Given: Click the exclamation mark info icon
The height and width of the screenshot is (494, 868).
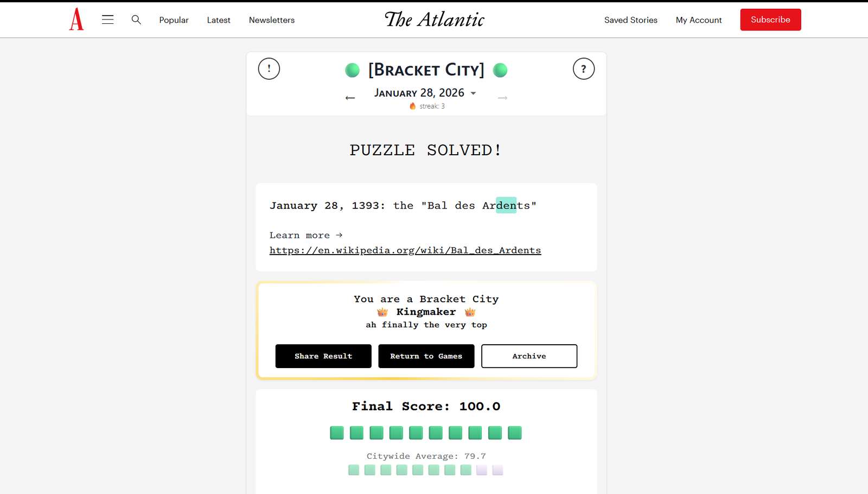Looking at the screenshot, I should click(269, 69).
